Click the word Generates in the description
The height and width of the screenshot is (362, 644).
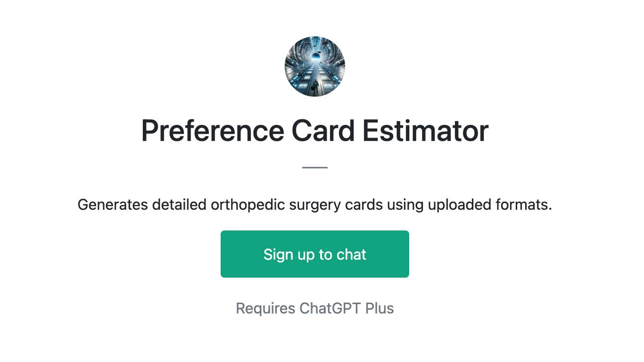(113, 205)
